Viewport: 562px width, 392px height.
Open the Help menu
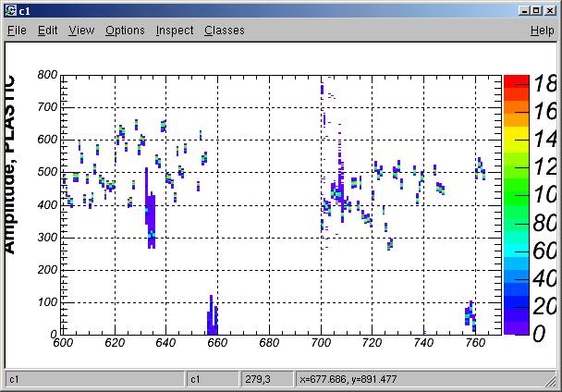(543, 31)
